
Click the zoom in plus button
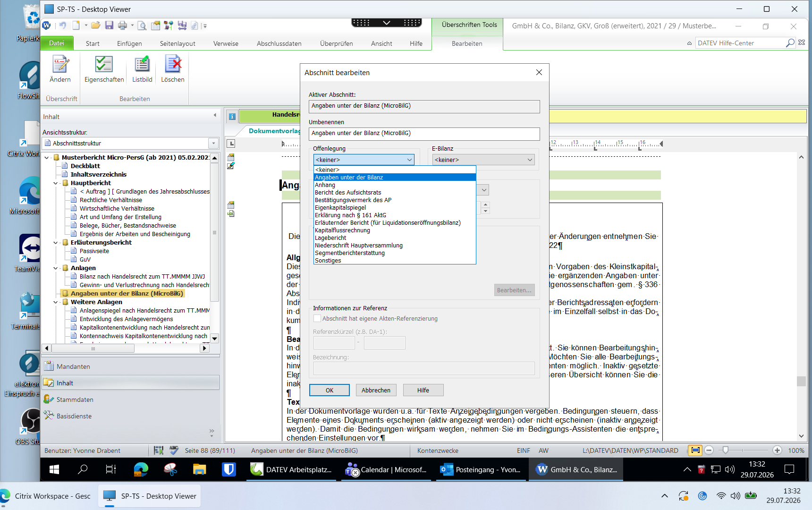pos(777,450)
